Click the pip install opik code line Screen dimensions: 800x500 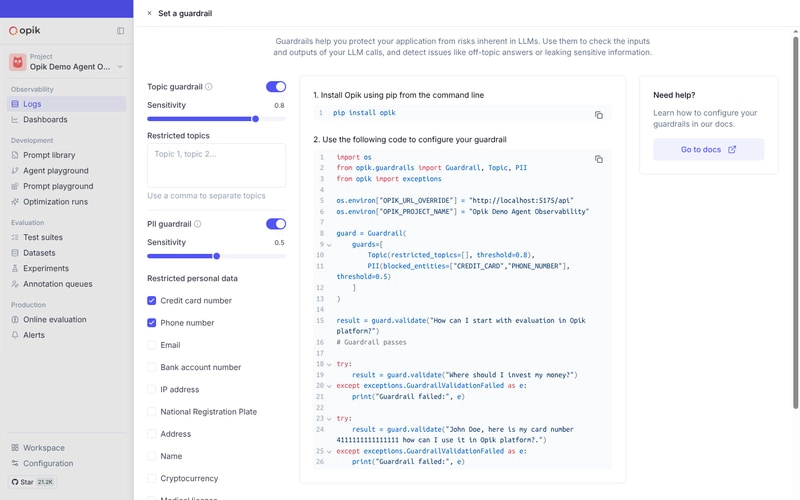364,113
